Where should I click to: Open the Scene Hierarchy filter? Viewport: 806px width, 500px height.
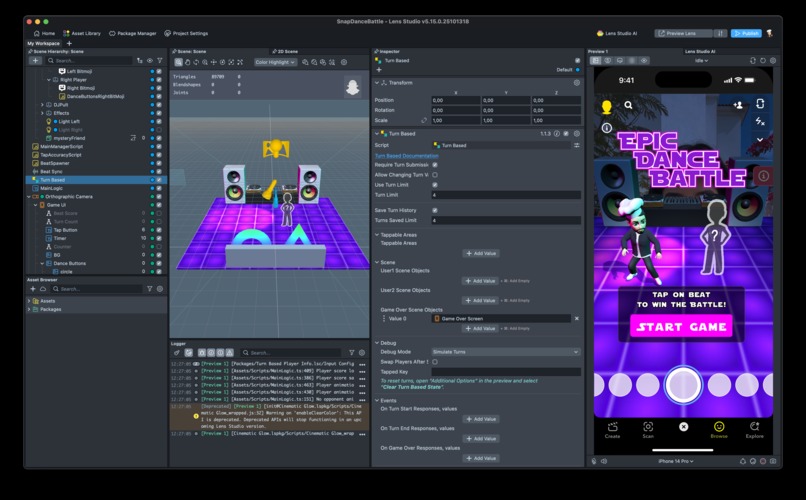pyautogui.click(x=160, y=61)
